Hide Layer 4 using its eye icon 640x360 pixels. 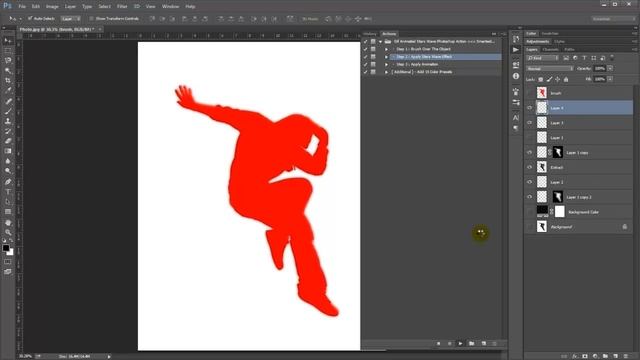tap(530, 108)
